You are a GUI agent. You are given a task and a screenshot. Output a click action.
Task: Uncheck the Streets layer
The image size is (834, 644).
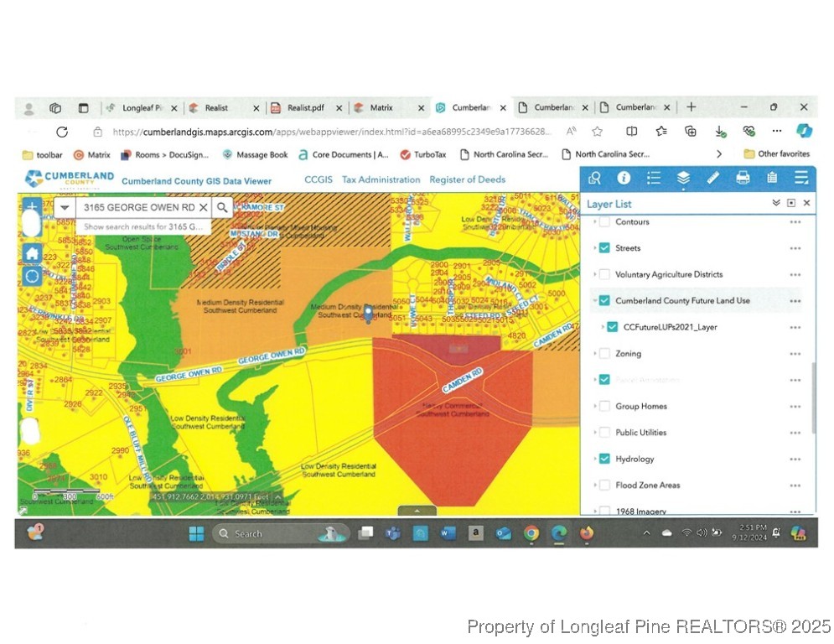(604, 248)
